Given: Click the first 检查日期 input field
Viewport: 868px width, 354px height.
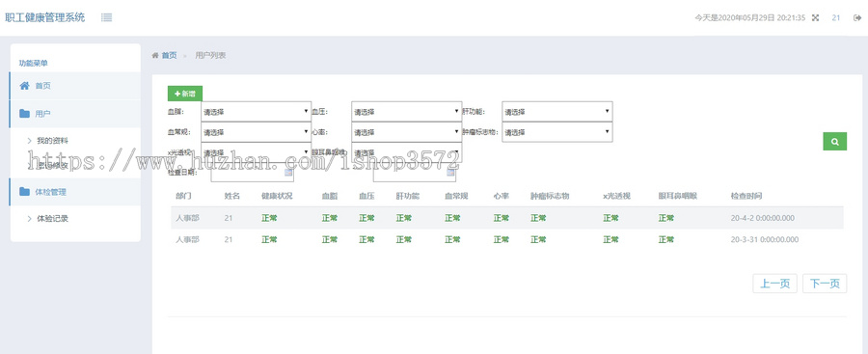Looking at the screenshot, I should click(253, 173).
